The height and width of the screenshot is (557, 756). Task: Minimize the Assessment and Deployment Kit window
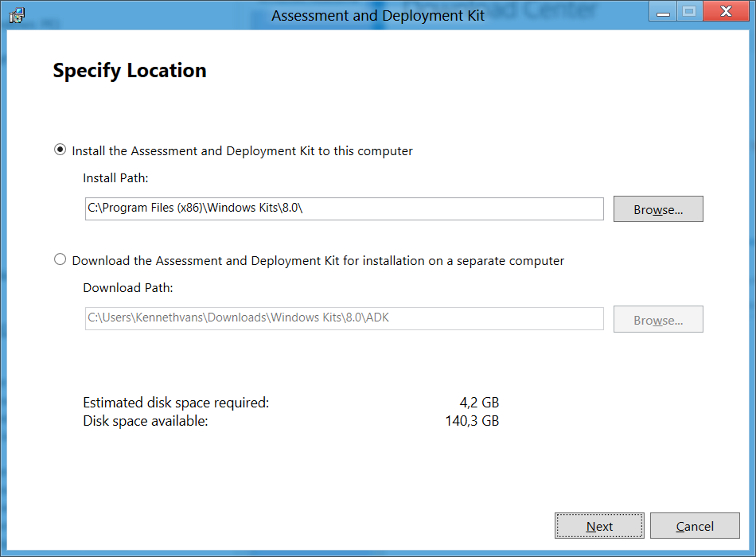[663, 11]
